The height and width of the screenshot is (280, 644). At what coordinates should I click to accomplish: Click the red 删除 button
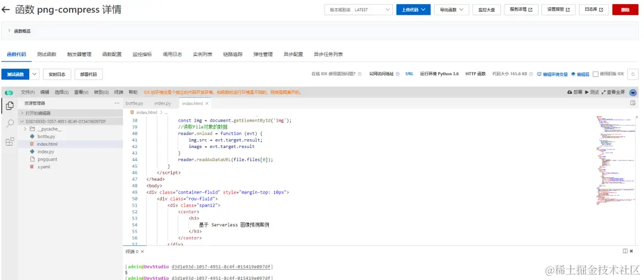(x=625, y=10)
